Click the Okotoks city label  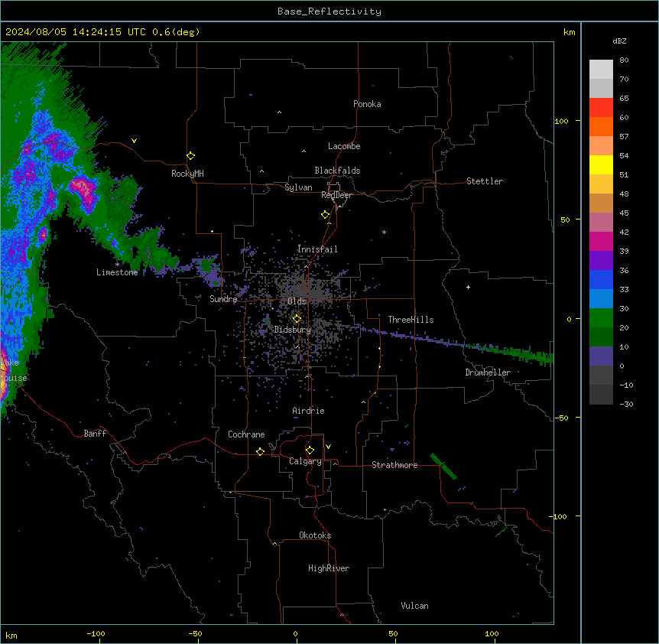click(x=315, y=535)
